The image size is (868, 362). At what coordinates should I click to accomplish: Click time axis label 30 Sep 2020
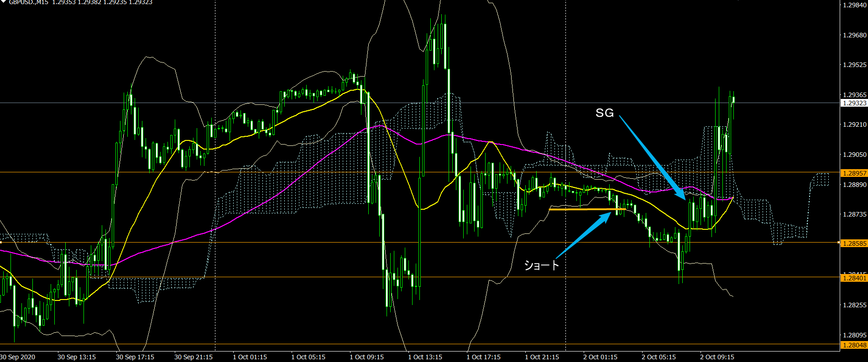pyautogui.click(x=17, y=357)
